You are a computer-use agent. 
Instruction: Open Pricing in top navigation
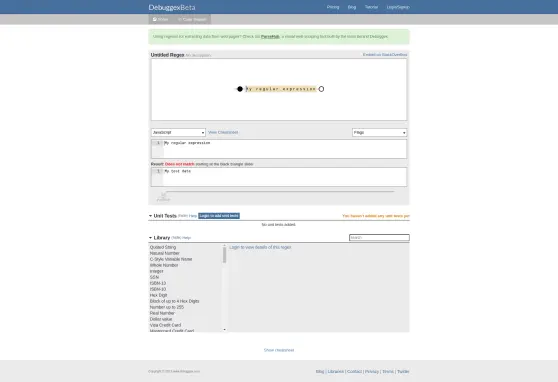(x=333, y=7)
